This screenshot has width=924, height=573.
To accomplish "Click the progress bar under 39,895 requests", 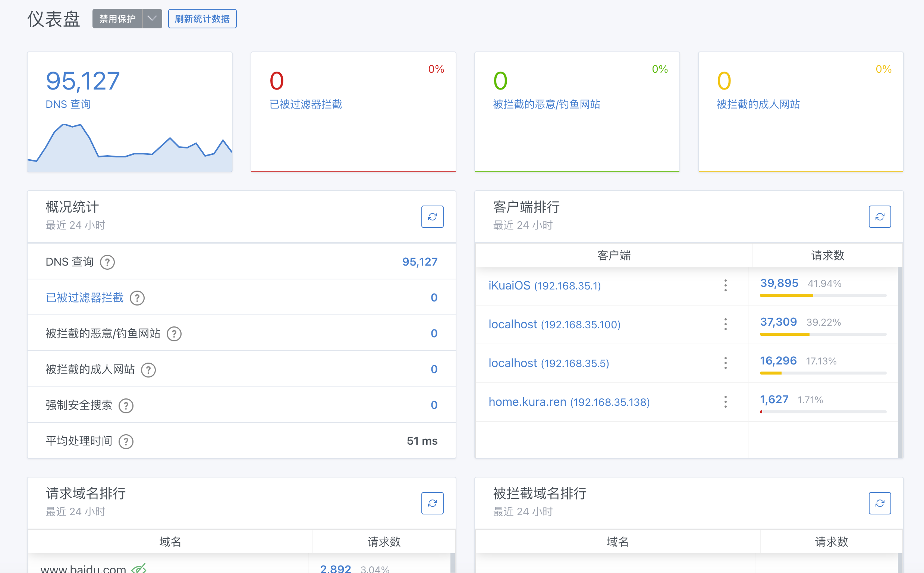I will [823, 295].
